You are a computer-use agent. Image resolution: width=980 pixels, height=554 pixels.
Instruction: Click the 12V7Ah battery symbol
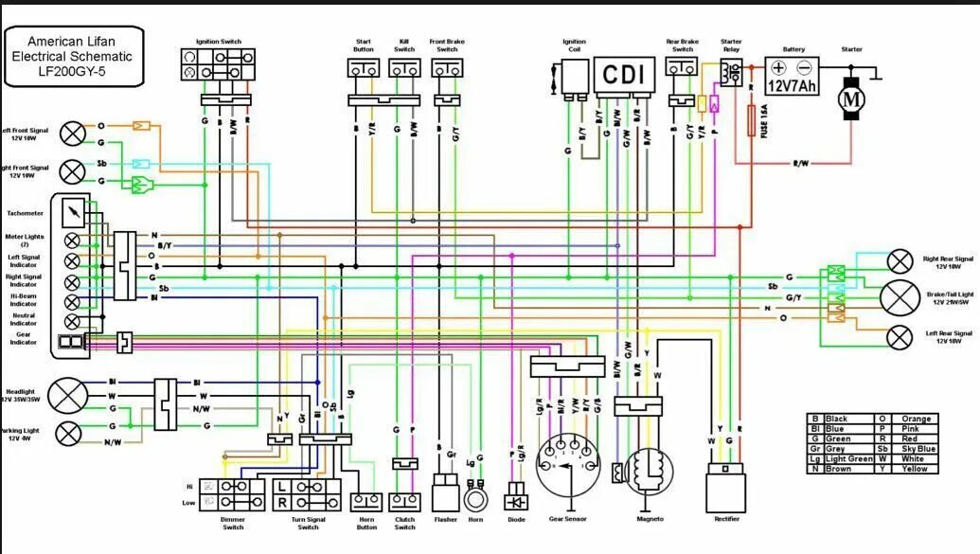(x=792, y=77)
